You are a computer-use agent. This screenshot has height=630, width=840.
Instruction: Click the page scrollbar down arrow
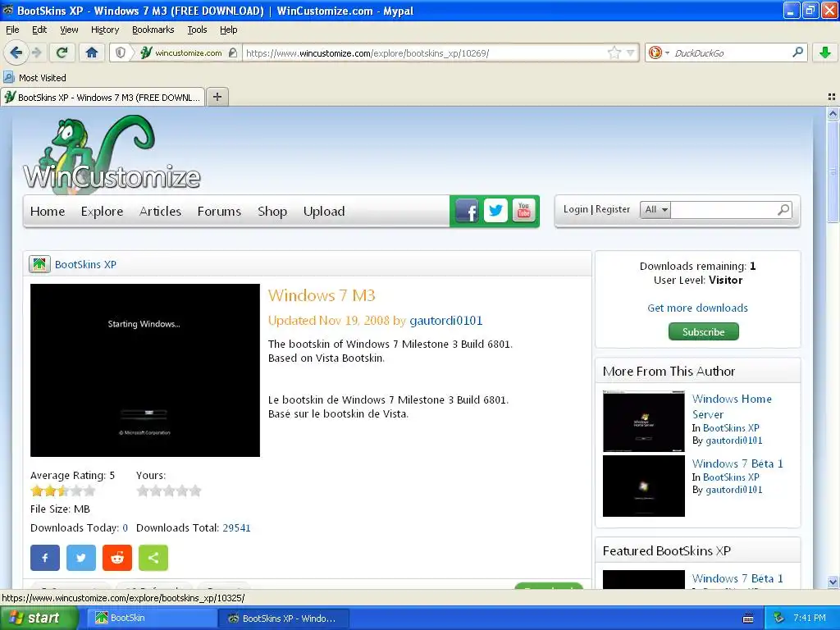pyautogui.click(x=833, y=582)
